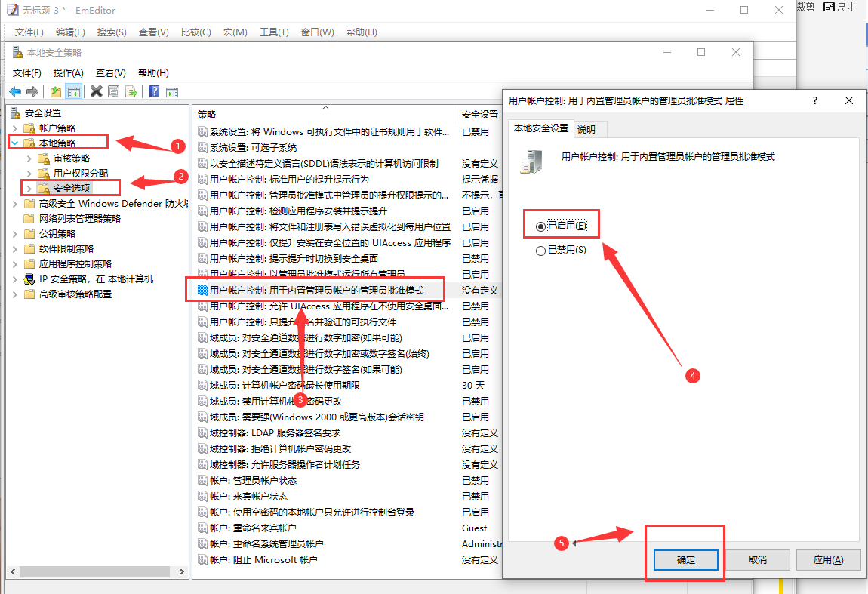The height and width of the screenshot is (594, 868).
Task: Click the grey Forward arrow in the toolbar
Action: (32, 92)
